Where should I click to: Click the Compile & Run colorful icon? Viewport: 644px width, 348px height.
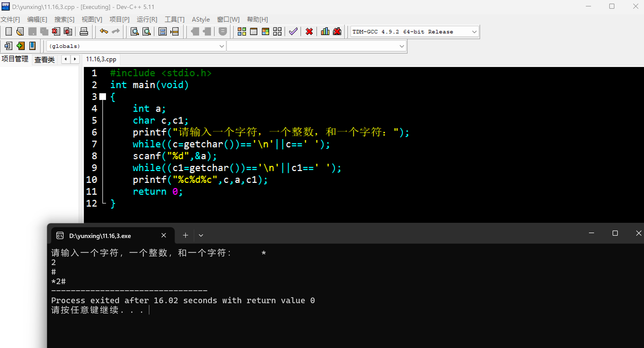point(266,32)
